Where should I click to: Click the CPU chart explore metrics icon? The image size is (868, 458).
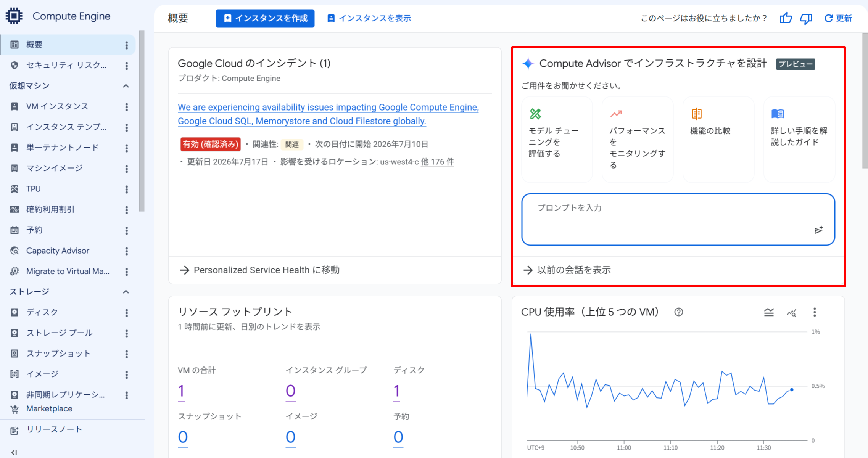792,313
